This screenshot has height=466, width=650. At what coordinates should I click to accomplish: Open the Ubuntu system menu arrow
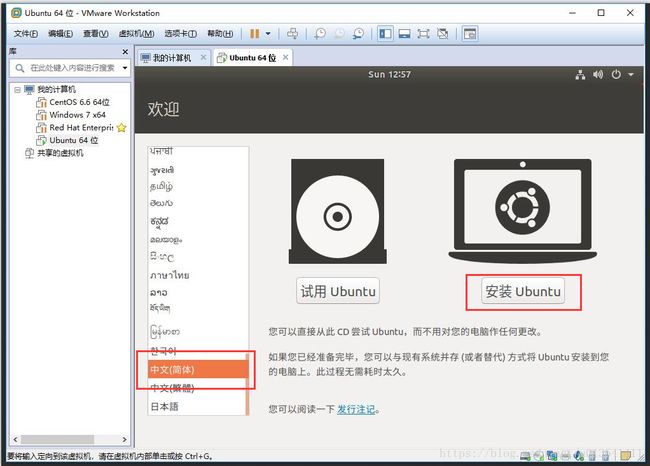click(631, 75)
